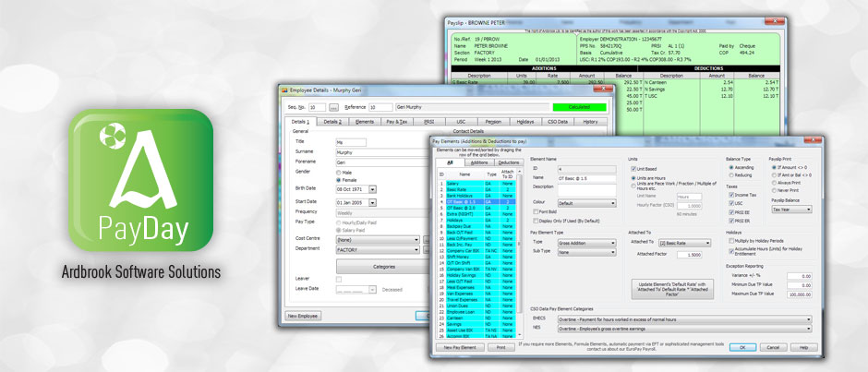Open the Start Date calendar dropdown
Image resolution: width=868 pixels, height=372 pixels.
(x=372, y=201)
